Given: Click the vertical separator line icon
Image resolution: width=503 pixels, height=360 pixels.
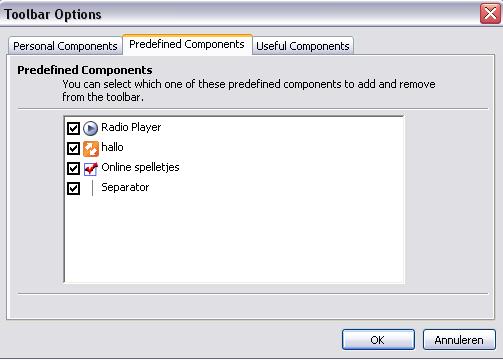Looking at the screenshot, I should [92, 188].
